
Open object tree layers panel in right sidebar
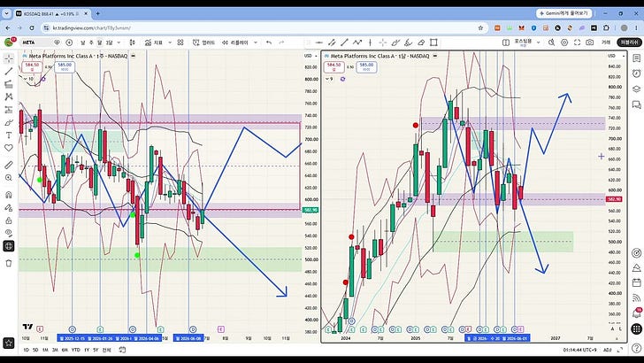636,89
